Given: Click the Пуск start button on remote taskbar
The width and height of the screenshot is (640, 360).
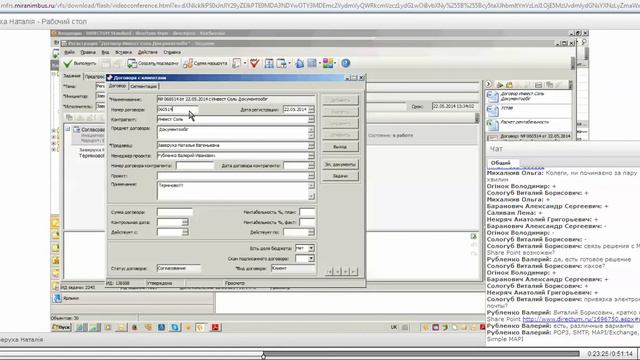Looking at the screenshot, I should pyautogui.click(x=61, y=327).
